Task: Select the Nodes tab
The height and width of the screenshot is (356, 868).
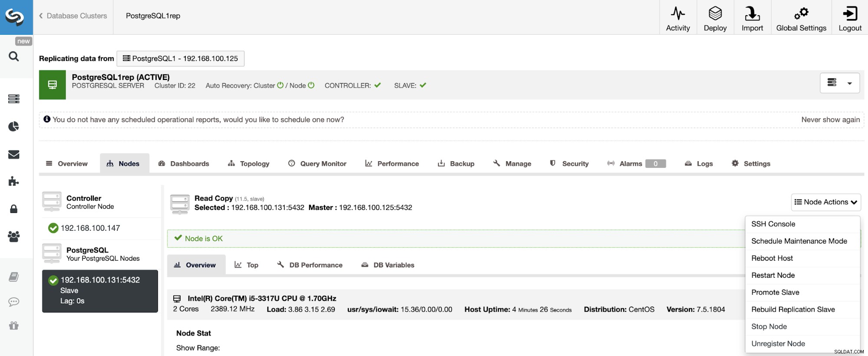Action: (x=124, y=163)
